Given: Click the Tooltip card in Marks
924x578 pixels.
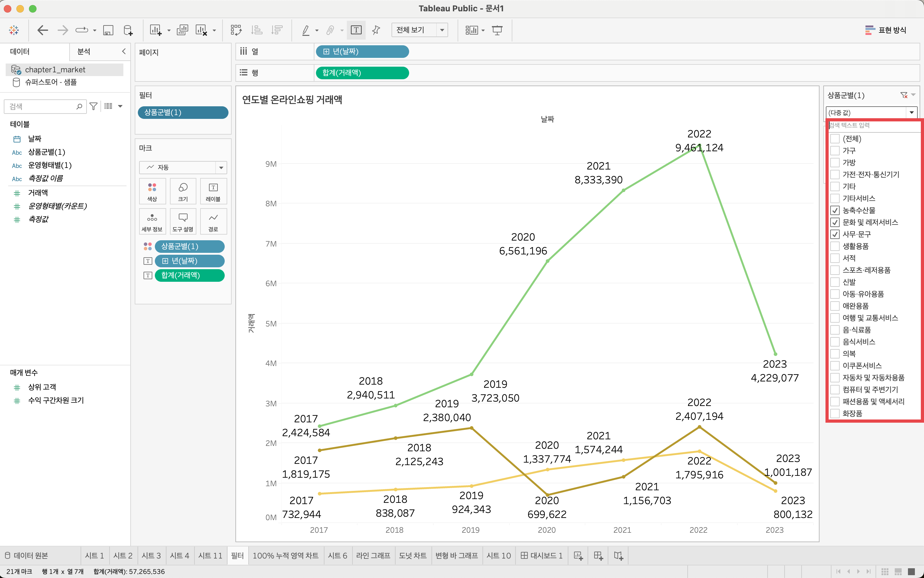Looking at the screenshot, I should (183, 222).
